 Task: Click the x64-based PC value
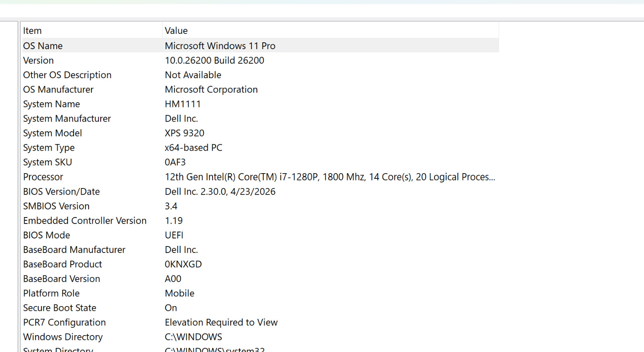tap(194, 147)
